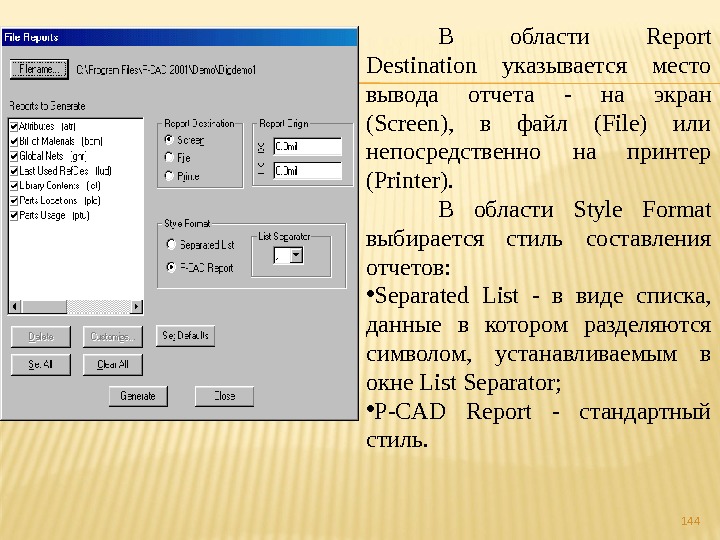Click the horizontal scrollbar thumb in reports list
This screenshot has width=720, height=540.
coord(44,306)
